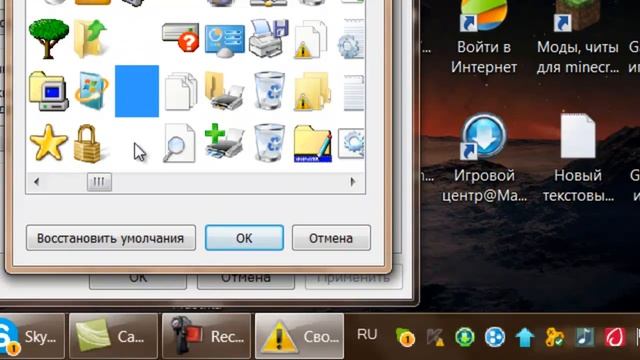The height and width of the screenshot is (360, 640).
Task: Select the green tree icon
Action: click(x=49, y=38)
